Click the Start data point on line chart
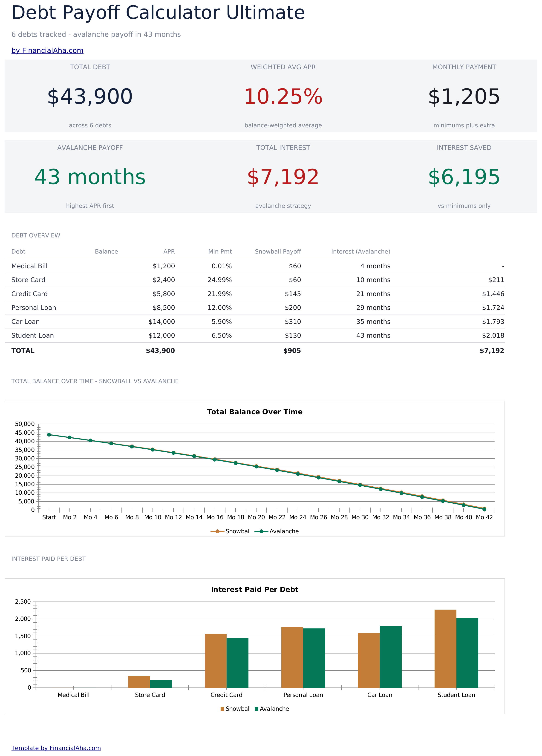Image resolution: width=542 pixels, height=756 pixels. pos(49,435)
